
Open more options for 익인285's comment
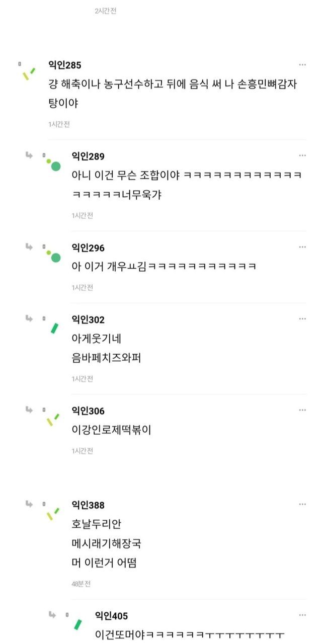(x=302, y=65)
